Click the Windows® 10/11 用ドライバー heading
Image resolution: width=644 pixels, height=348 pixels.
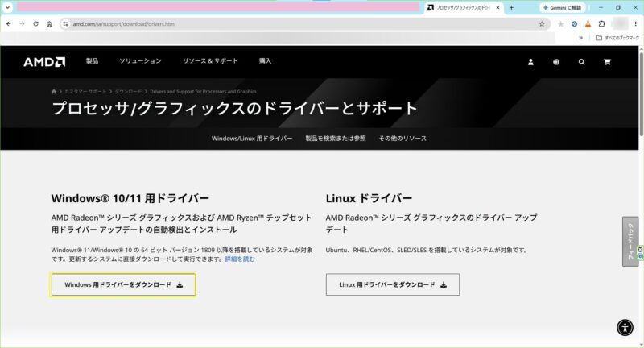[x=130, y=198]
